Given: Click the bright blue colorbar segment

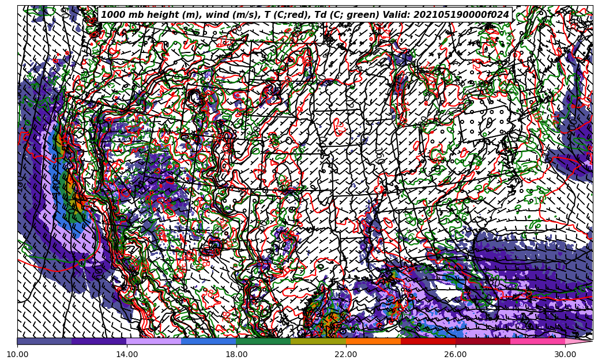Looking at the screenshot, I should click(209, 341).
